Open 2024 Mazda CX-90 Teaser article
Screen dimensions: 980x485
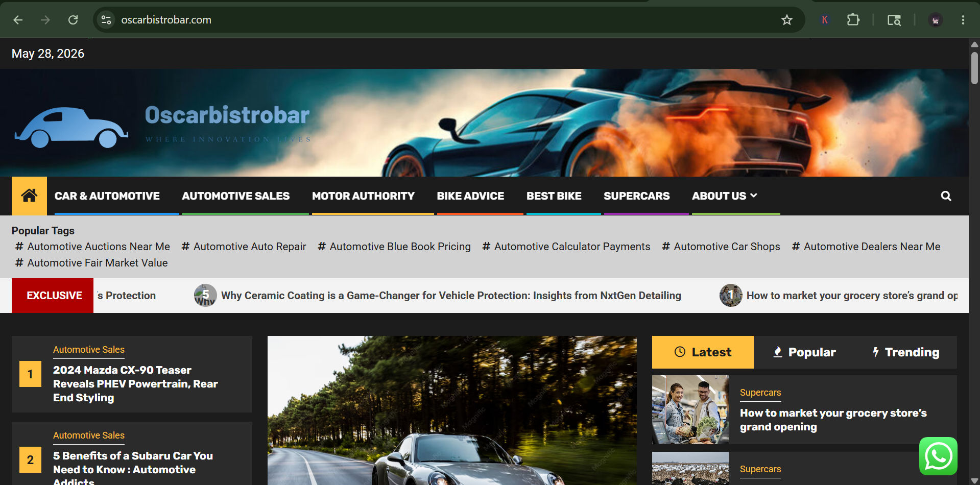(x=135, y=384)
